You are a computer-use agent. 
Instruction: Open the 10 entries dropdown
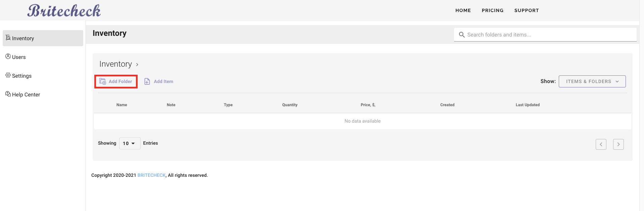(x=130, y=143)
